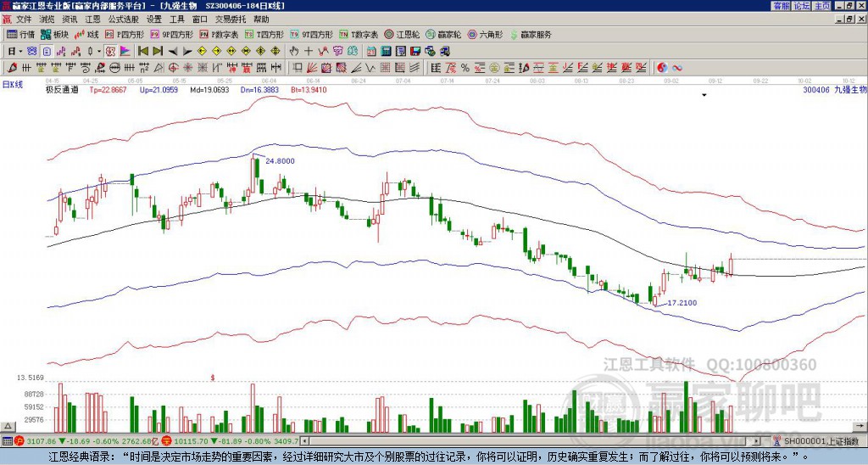This screenshot has width=868, height=465.
Task: Click the red pen drawing tool
Action: 12,68
